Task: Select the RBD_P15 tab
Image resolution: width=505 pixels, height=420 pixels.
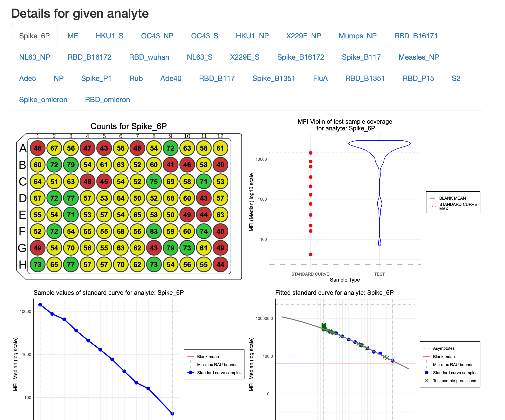Action: 418,78
